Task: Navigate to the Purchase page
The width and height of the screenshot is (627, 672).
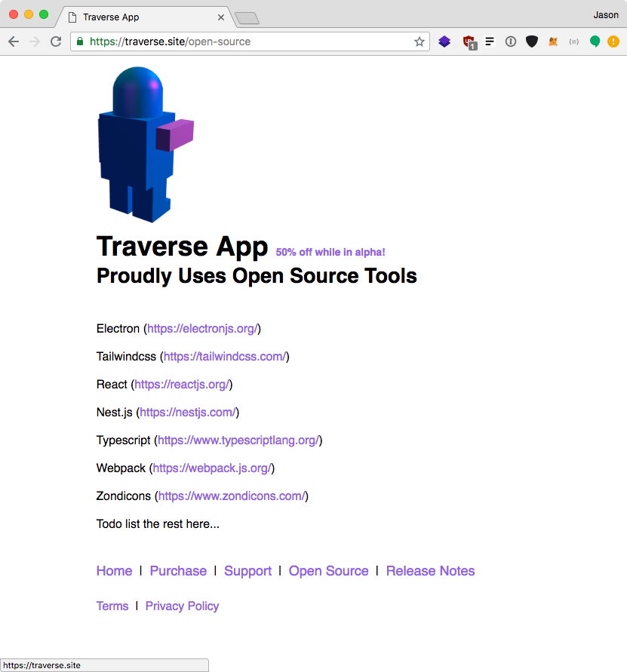Action: 178,571
